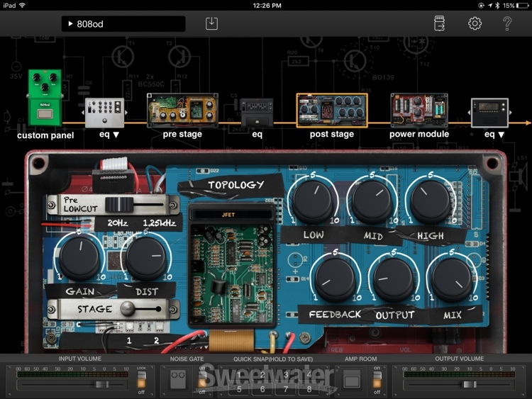
Task: Open the 808od preset selector
Action: point(123,23)
